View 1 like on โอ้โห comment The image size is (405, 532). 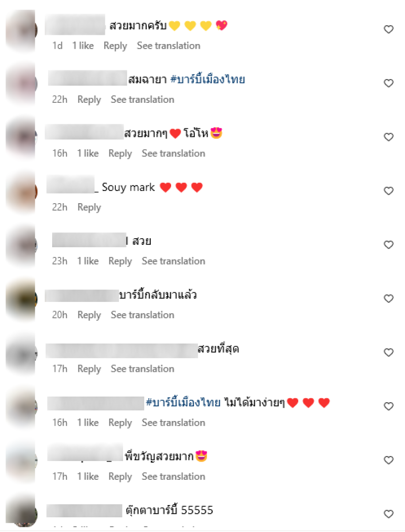point(88,154)
